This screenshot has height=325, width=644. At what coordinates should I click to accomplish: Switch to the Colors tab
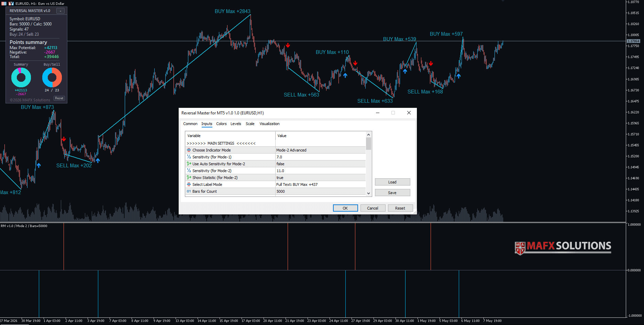coord(221,124)
